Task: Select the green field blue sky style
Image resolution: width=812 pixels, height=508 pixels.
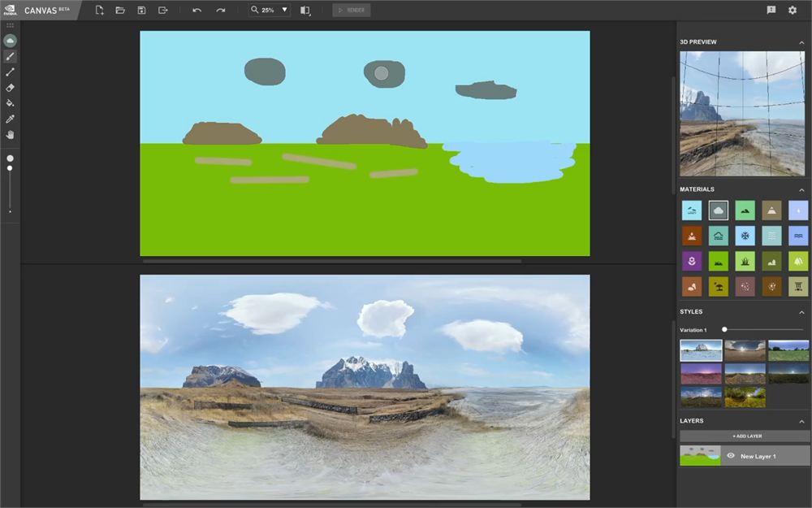Action: [x=788, y=350]
